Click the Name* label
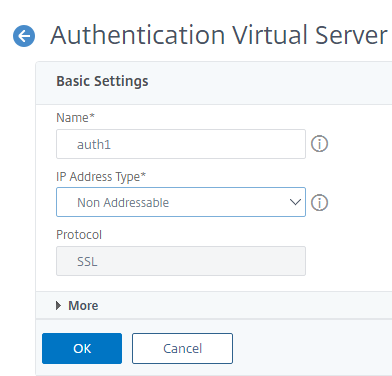The height and width of the screenshot is (376, 392). (76, 118)
